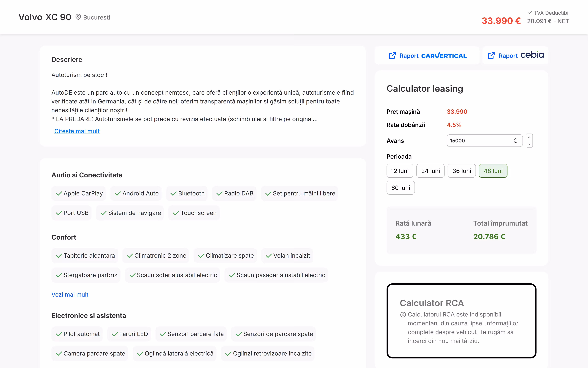Click the Bluetooth feature checkmark icon
588x368 pixels.
tap(174, 194)
